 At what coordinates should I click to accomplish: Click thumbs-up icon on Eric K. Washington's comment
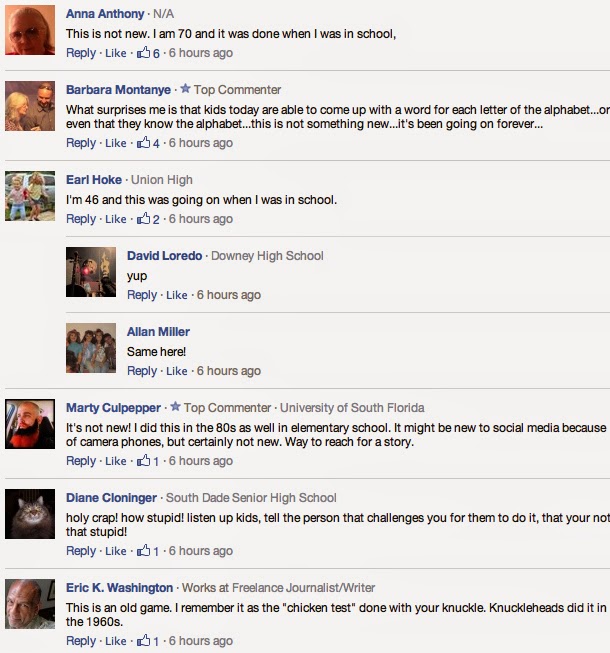(x=144, y=640)
